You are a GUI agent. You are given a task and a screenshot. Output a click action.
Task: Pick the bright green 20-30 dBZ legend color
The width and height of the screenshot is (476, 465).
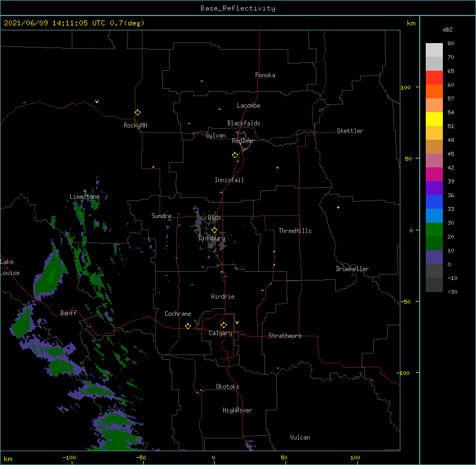pyautogui.click(x=434, y=230)
